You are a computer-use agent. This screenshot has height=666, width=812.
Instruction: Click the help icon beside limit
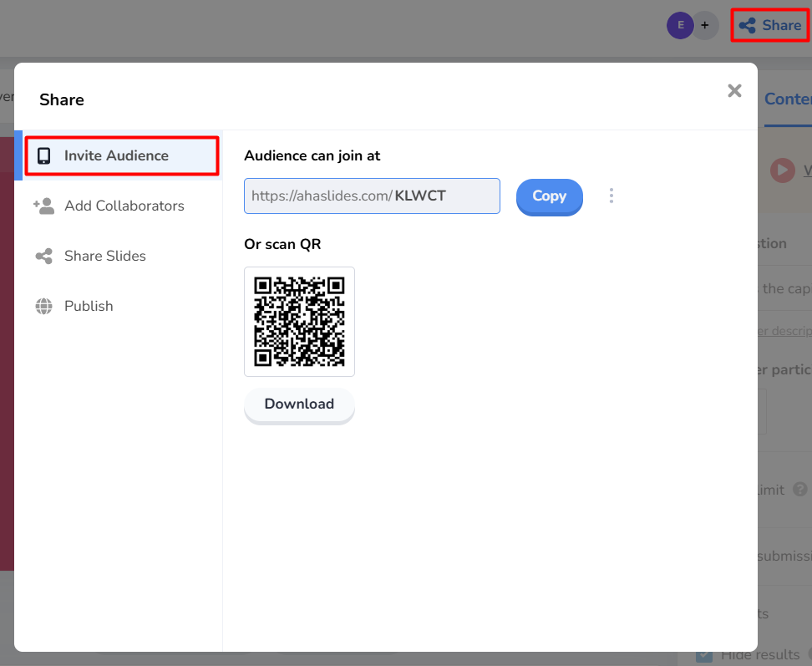click(x=800, y=489)
